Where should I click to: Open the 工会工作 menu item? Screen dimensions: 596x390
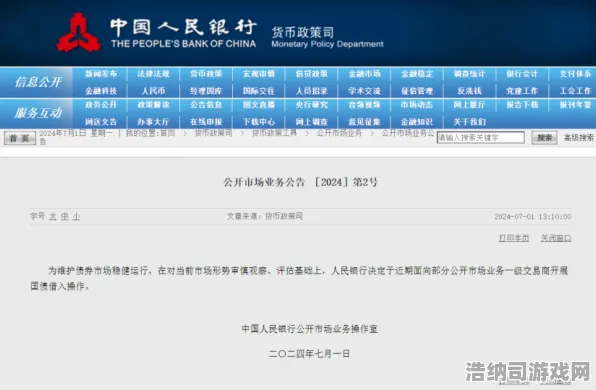click(x=575, y=91)
